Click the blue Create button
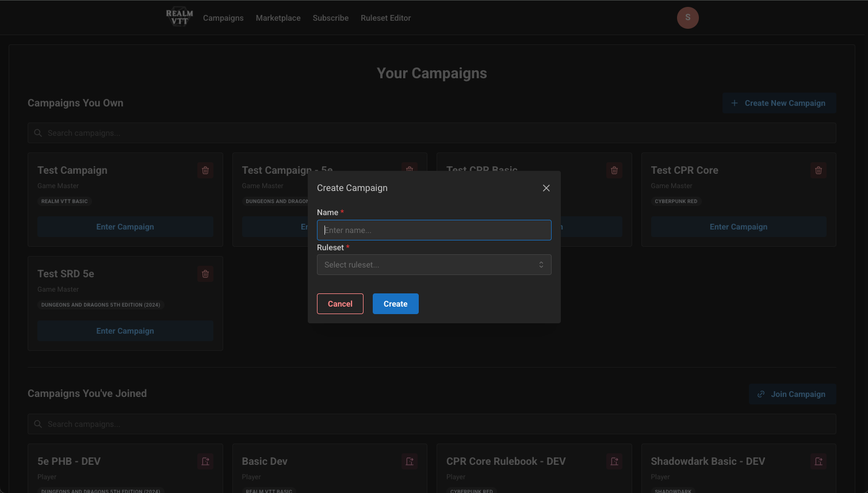 (395, 304)
